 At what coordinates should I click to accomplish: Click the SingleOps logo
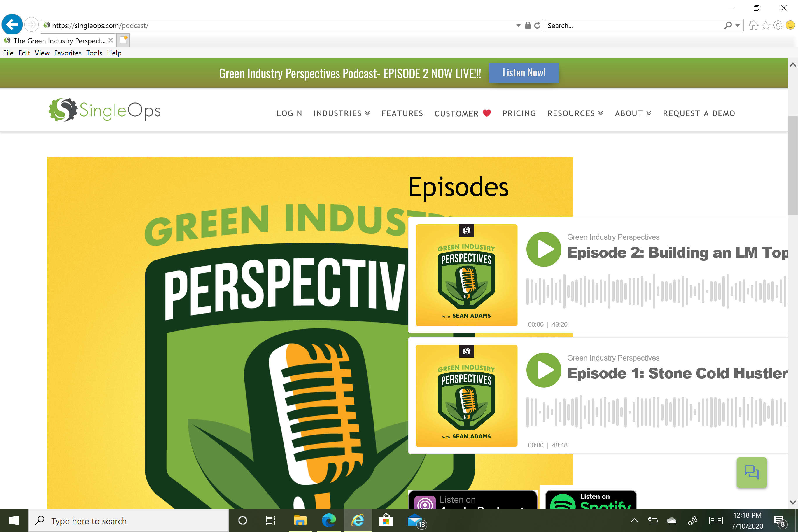pos(104,110)
